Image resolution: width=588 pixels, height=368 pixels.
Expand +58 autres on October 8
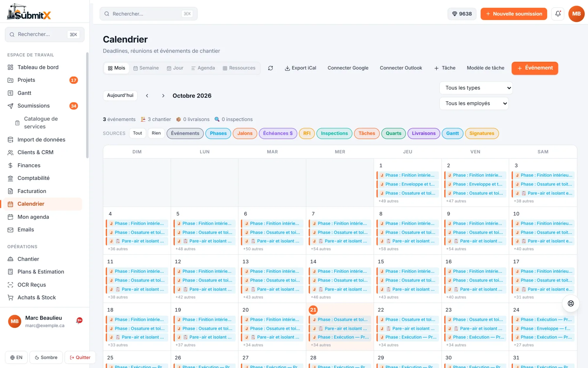(388, 249)
